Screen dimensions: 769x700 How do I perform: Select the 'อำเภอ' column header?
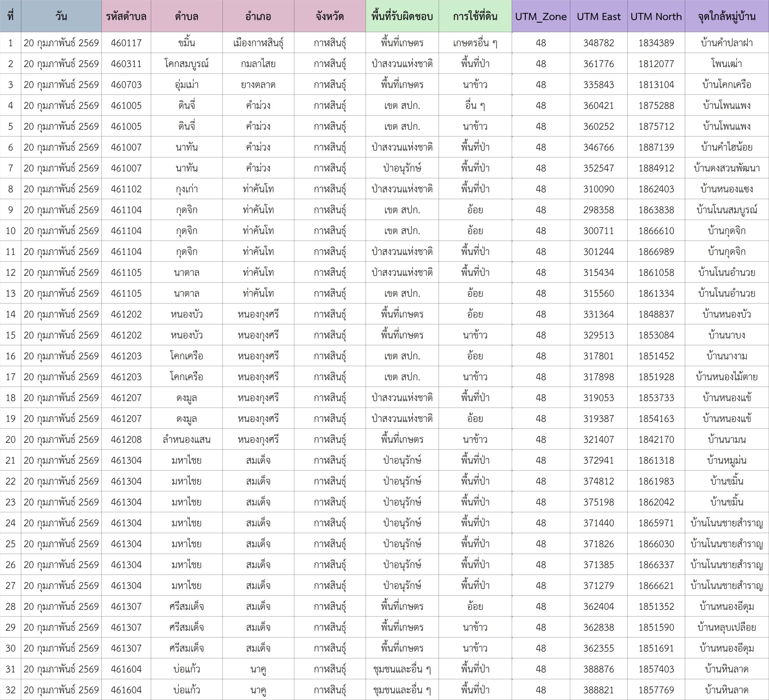[258, 17]
